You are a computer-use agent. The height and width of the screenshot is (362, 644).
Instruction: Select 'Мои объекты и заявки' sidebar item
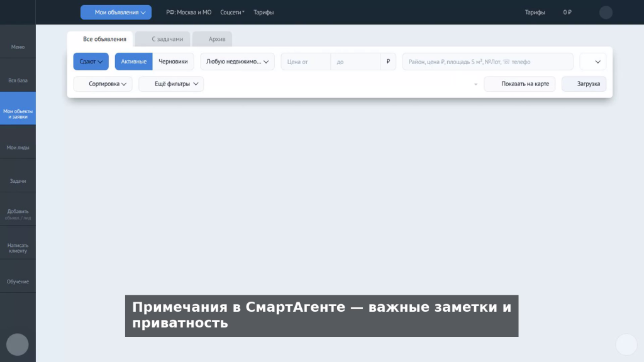(18, 108)
